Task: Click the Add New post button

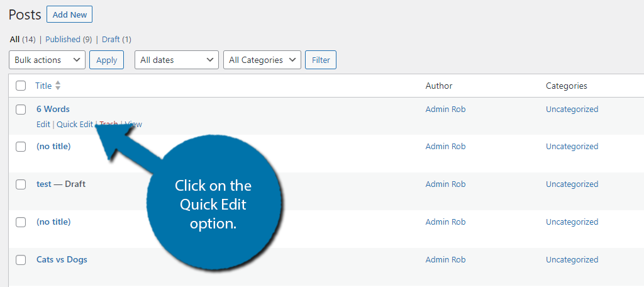Action: (x=69, y=14)
